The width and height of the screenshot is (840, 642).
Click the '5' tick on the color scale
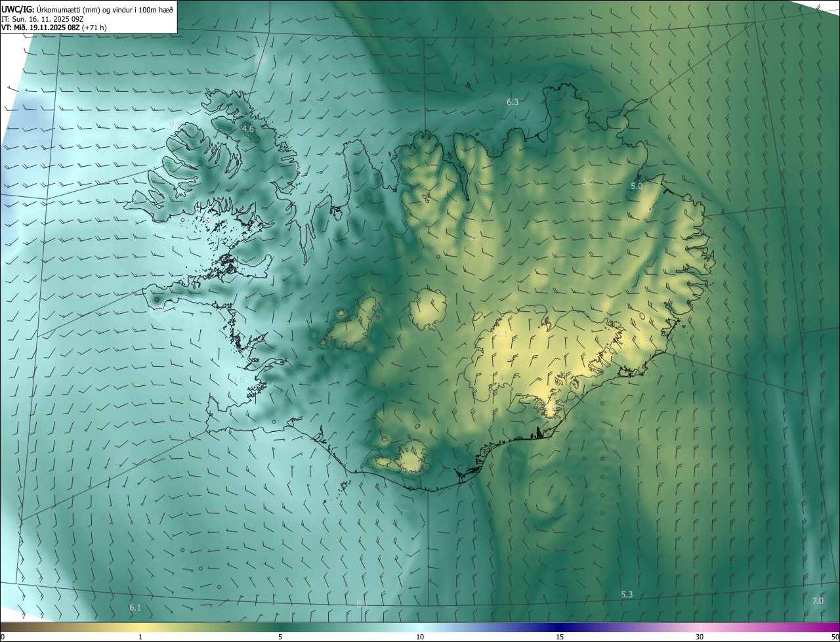[280, 637]
